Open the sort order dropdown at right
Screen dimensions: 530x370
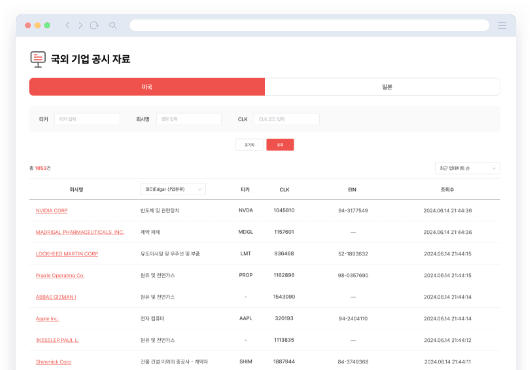tap(468, 168)
